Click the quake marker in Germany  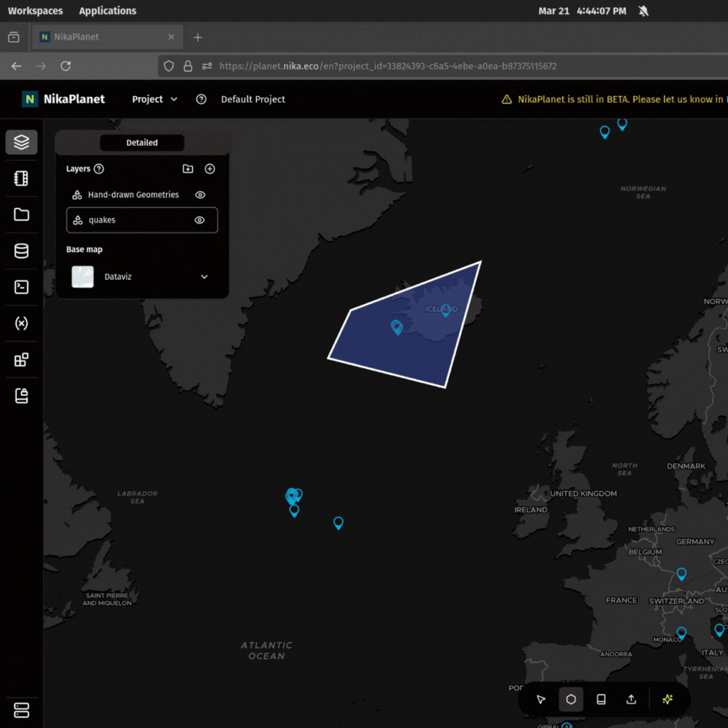pyautogui.click(x=682, y=574)
